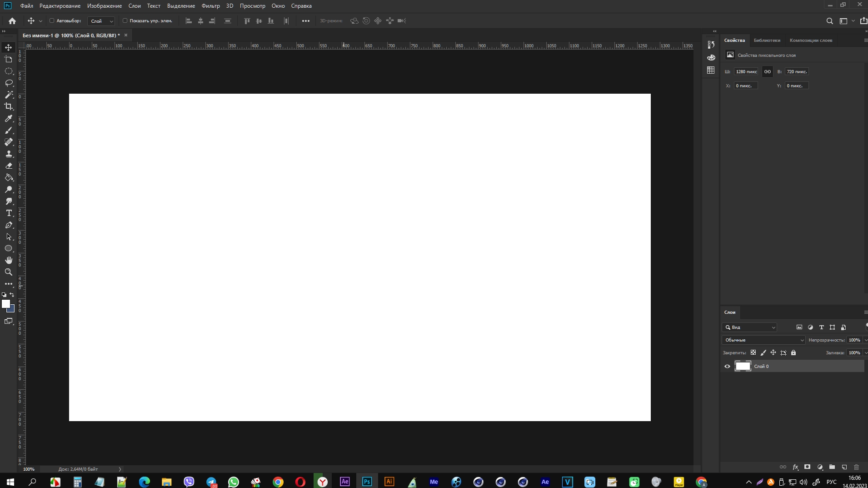Screen dimensions: 868x488
Task: Select the Path Selection arrow tool
Action: [9, 237]
